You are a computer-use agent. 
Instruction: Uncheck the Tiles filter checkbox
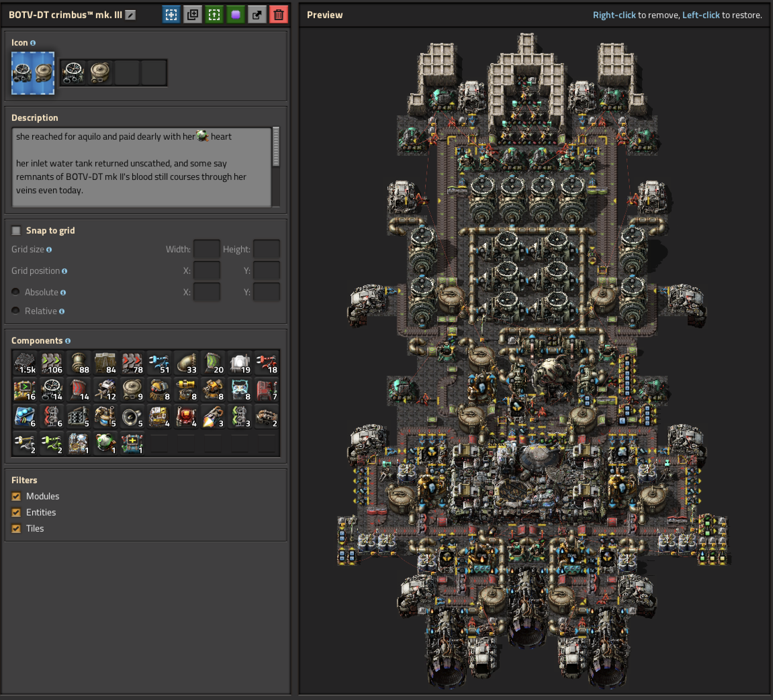click(x=16, y=528)
